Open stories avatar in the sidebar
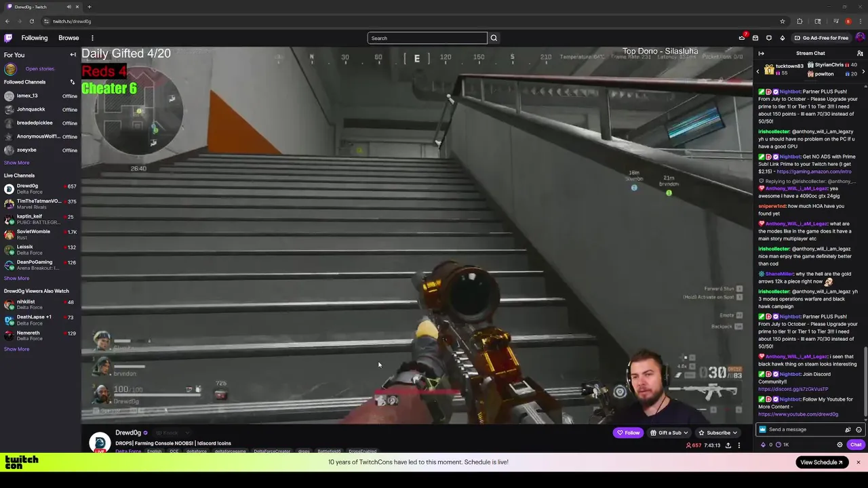This screenshot has height=488, width=868. (x=10, y=68)
